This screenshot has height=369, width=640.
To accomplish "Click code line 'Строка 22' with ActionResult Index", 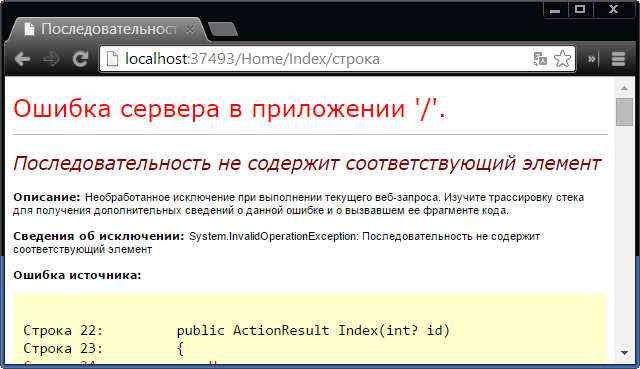I will [x=236, y=330].
